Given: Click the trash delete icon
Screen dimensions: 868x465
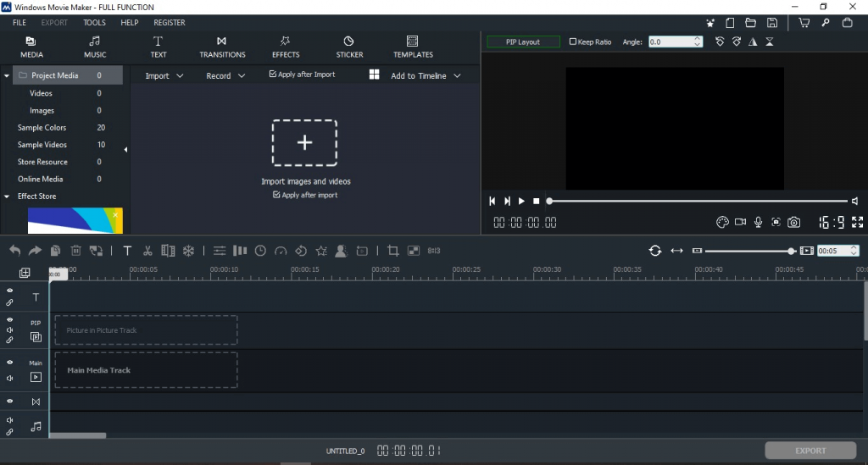Looking at the screenshot, I should click(x=75, y=251).
